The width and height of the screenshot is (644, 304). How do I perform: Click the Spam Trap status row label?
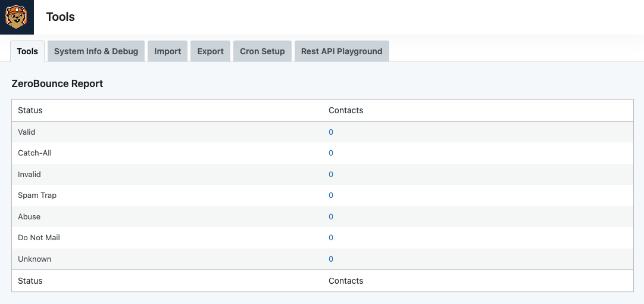37,196
